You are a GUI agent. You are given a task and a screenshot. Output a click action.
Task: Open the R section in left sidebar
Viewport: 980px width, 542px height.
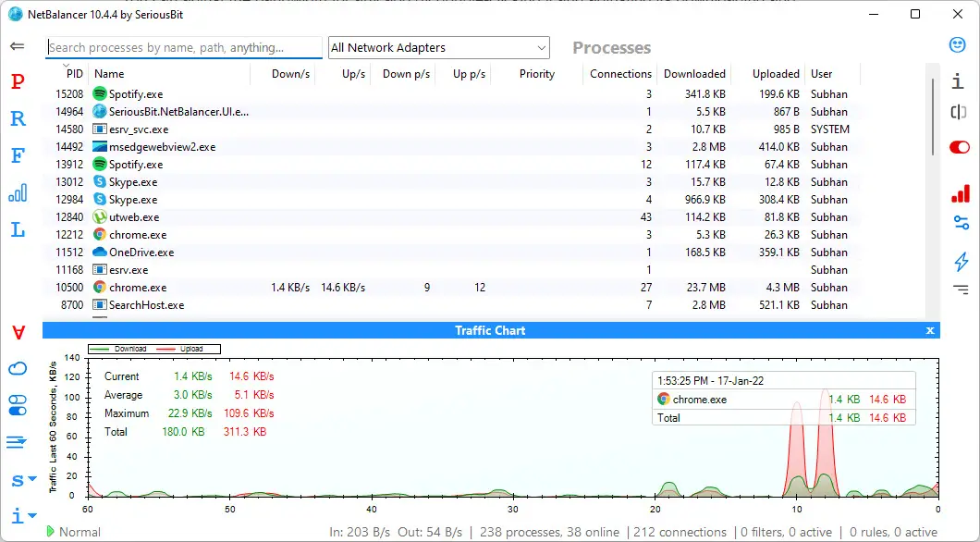pyautogui.click(x=18, y=118)
